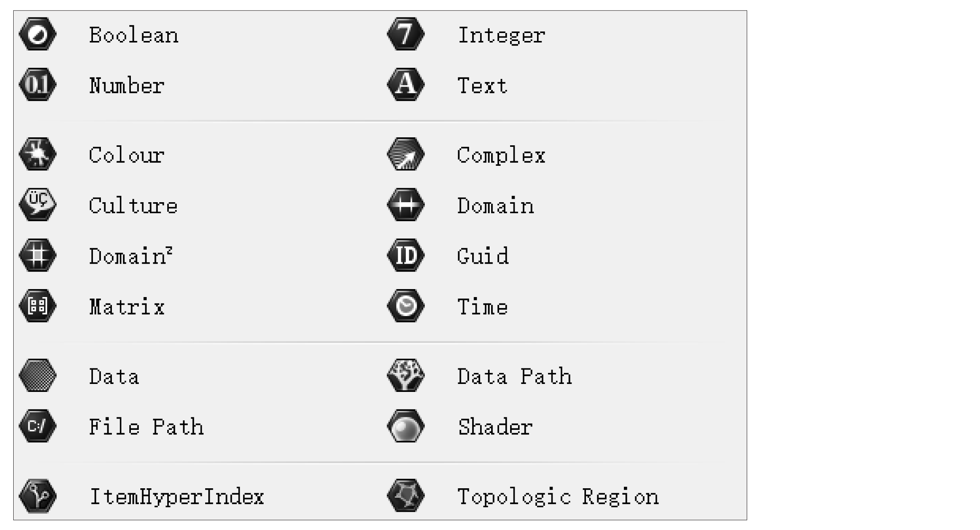Choose the Number parameter icon
Image resolution: width=980 pixels, height=530 pixels.
click(38, 85)
